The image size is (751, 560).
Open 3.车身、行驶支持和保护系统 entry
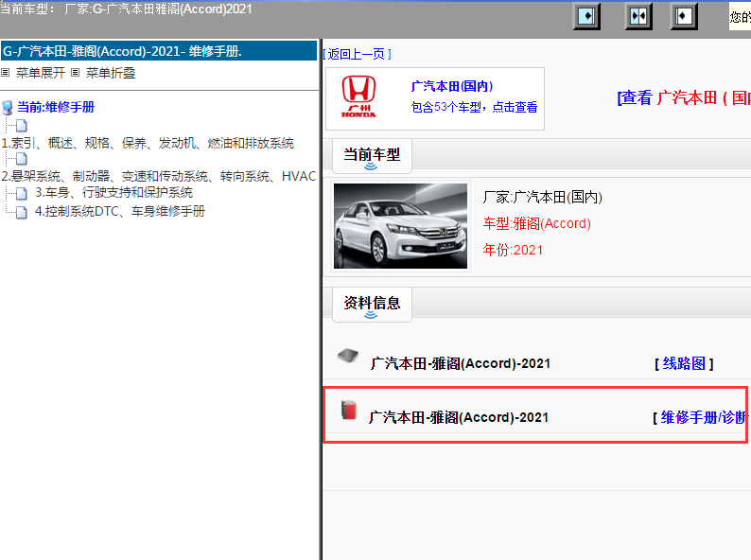pyautogui.click(x=114, y=193)
